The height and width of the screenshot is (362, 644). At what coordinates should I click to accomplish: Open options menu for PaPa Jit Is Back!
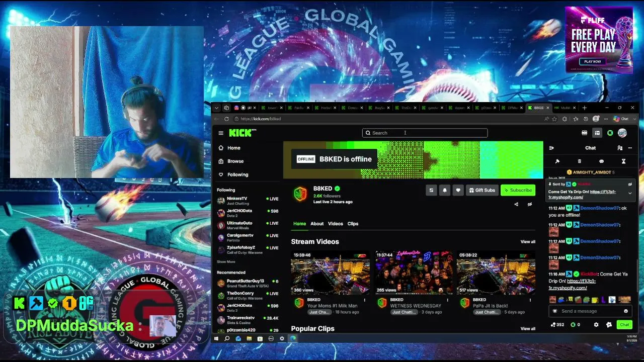pyautogui.click(x=530, y=300)
